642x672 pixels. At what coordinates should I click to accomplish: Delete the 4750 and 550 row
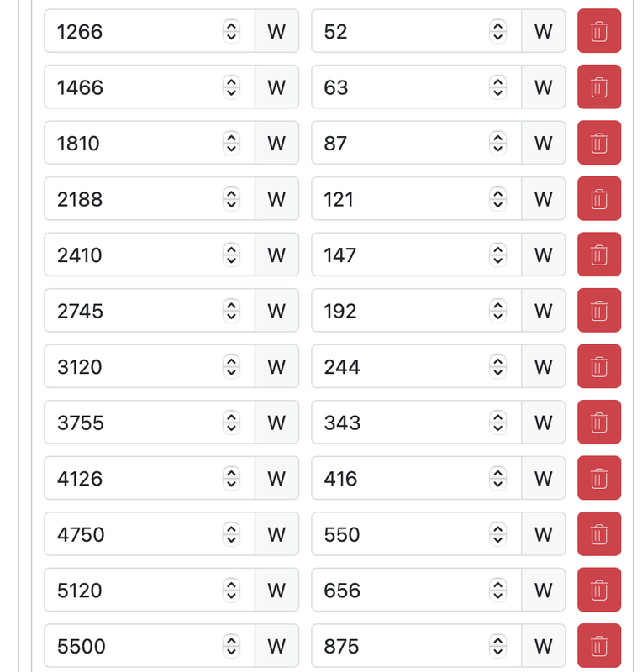(x=598, y=533)
